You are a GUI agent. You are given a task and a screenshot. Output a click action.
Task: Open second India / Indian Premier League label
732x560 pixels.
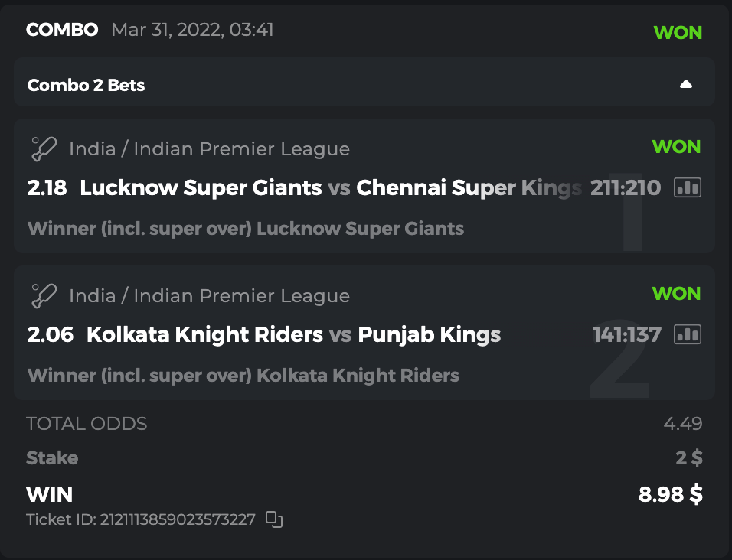coord(209,295)
